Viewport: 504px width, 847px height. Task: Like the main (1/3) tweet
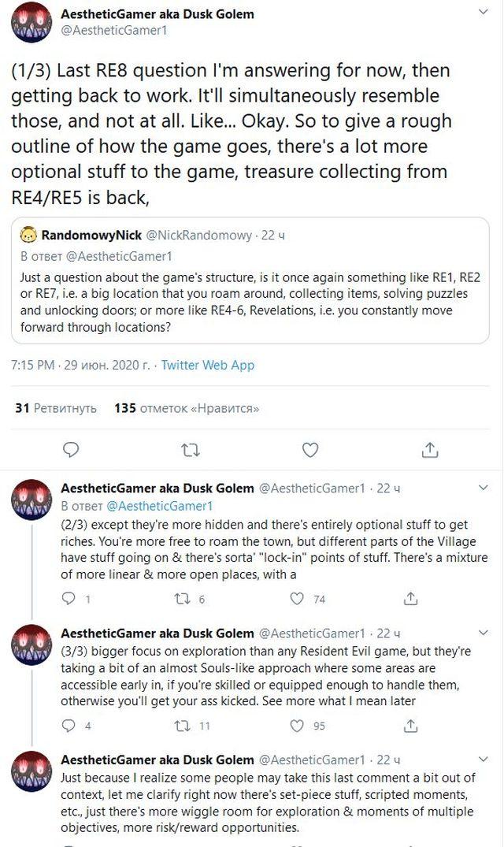(x=310, y=450)
